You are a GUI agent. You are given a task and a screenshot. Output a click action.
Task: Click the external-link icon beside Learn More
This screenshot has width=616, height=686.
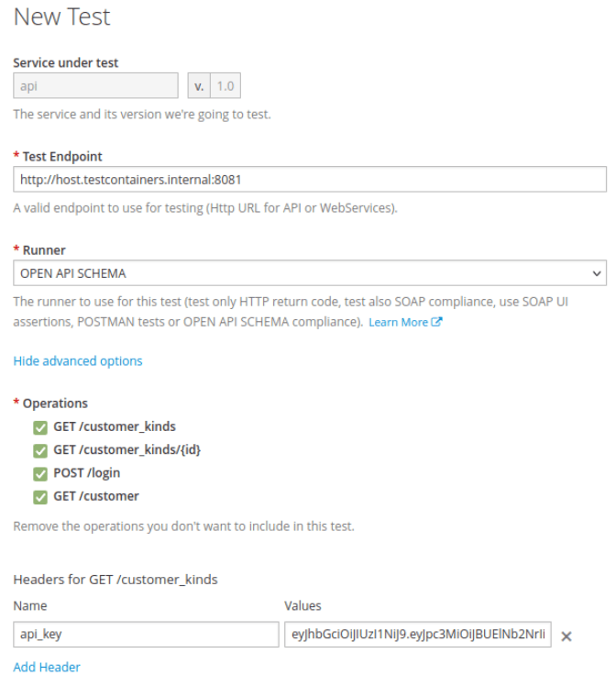coord(437,323)
